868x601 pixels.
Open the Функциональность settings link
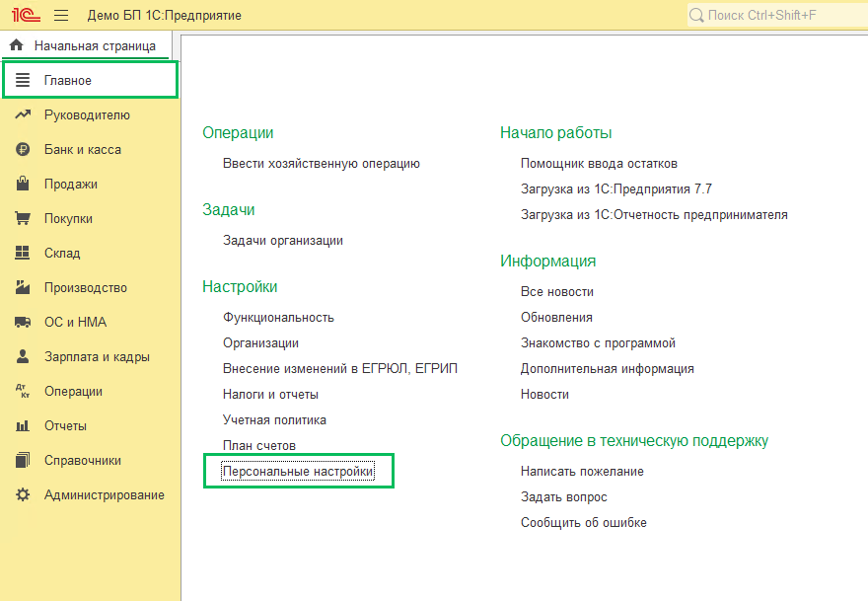278,318
